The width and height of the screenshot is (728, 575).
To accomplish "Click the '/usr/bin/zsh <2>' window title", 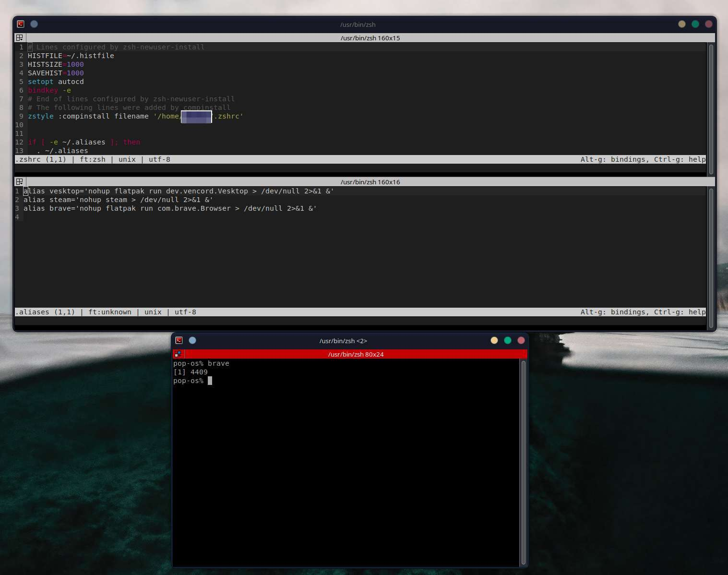I will click(343, 341).
